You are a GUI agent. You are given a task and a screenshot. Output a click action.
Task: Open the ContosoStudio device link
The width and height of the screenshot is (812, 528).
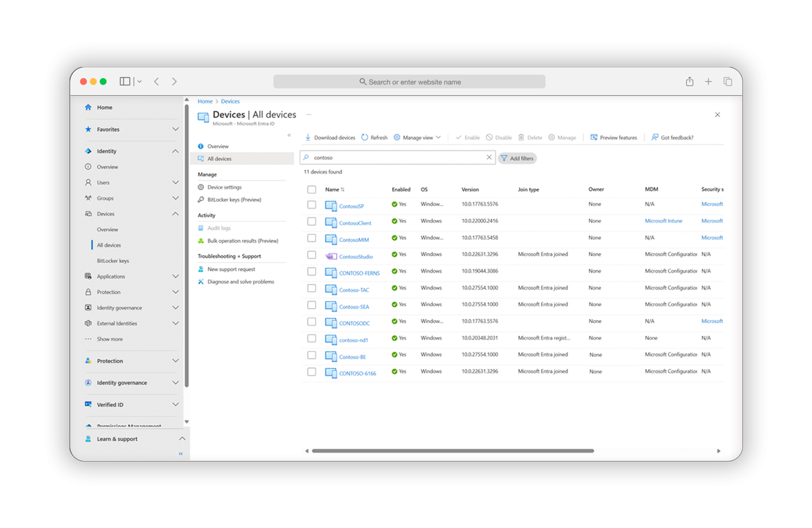[356, 257]
